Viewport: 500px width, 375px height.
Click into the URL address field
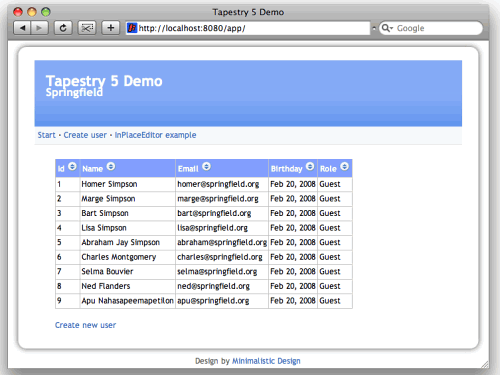tap(253, 28)
